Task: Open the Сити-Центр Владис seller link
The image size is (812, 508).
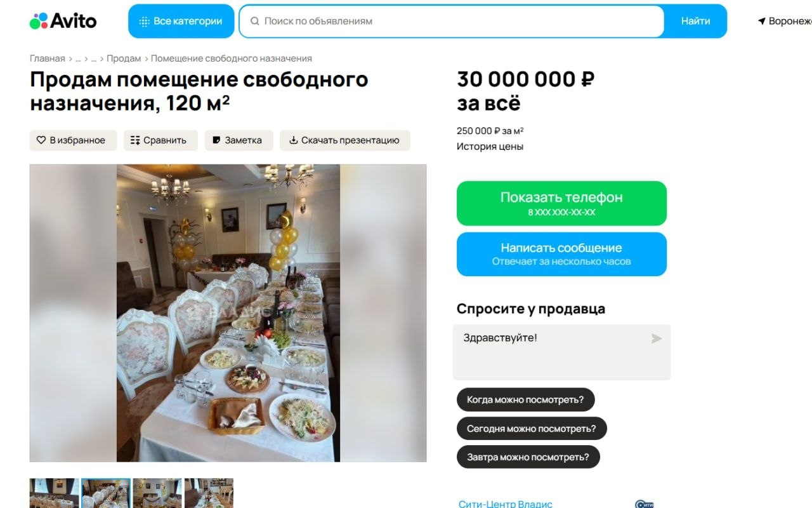Action: (x=506, y=504)
